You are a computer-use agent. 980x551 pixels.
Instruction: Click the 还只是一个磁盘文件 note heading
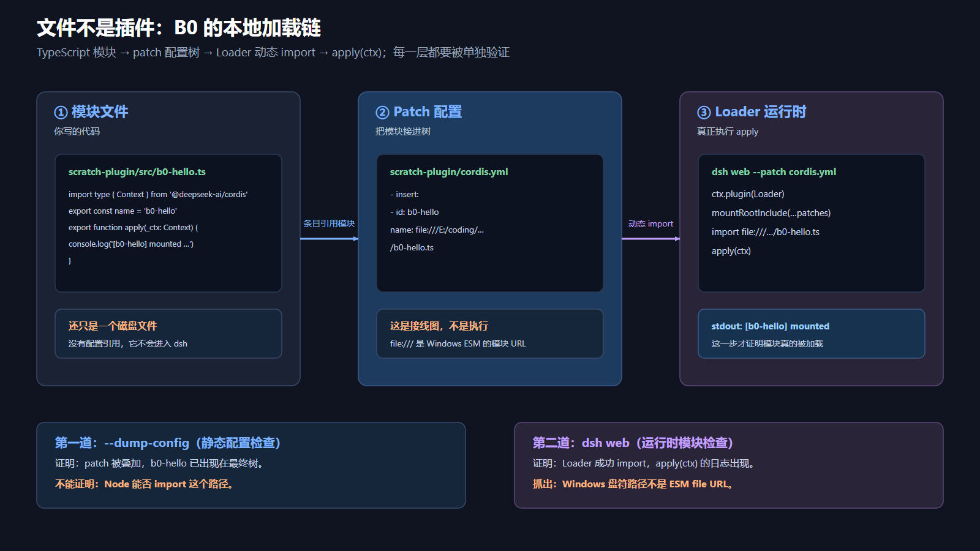coord(113,326)
